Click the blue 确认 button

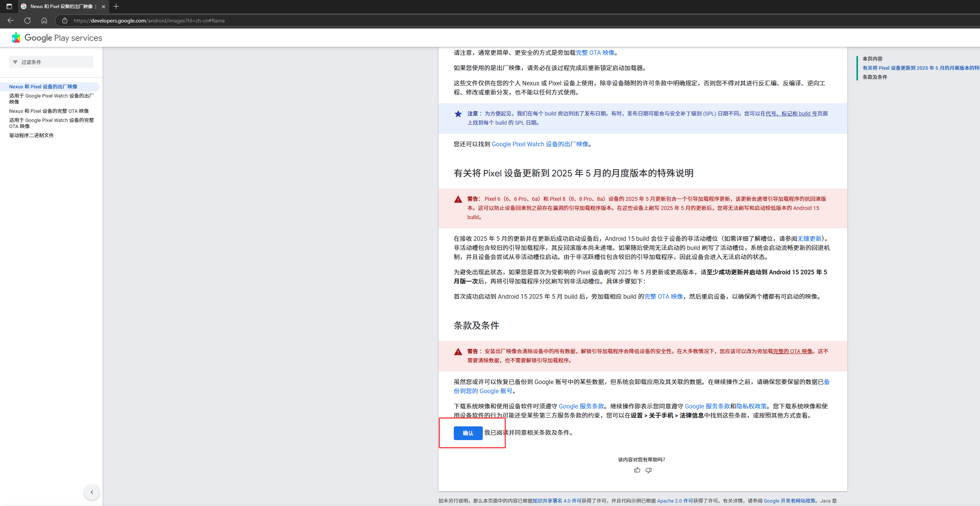tap(468, 433)
